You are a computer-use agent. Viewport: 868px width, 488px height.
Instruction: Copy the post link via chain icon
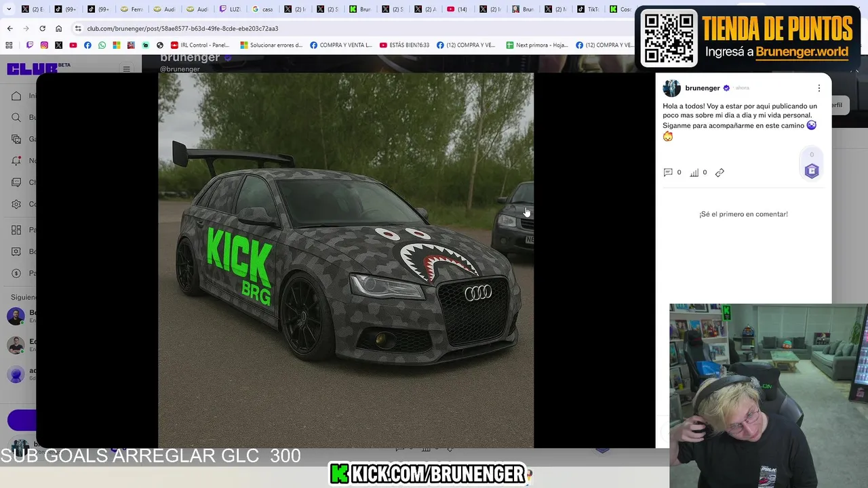719,173
